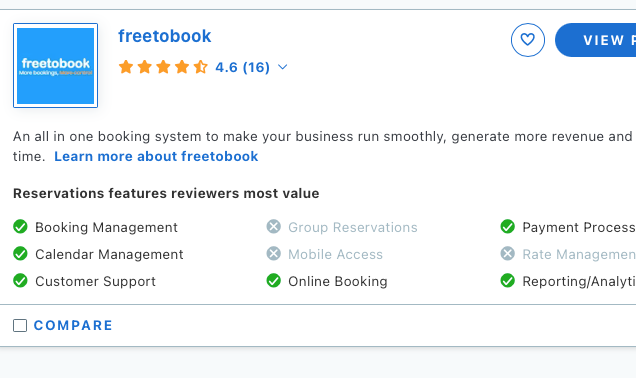The height and width of the screenshot is (378, 636).
Task: Select the Online Booking feature text
Action: (x=338, y=281)
